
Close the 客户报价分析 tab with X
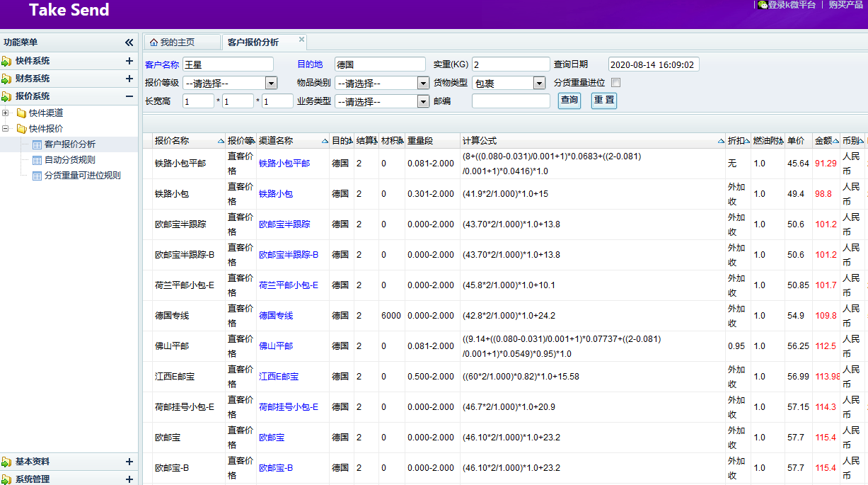tap(301, 40)
